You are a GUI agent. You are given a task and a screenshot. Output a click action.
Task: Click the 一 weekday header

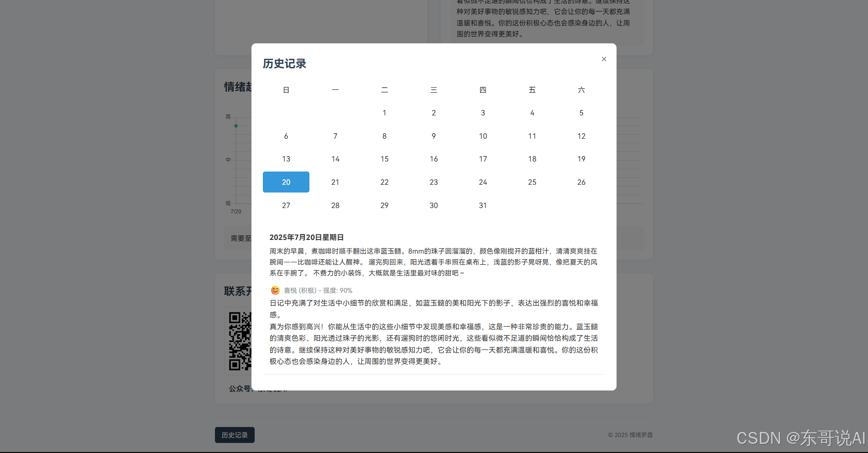(335, 90)
